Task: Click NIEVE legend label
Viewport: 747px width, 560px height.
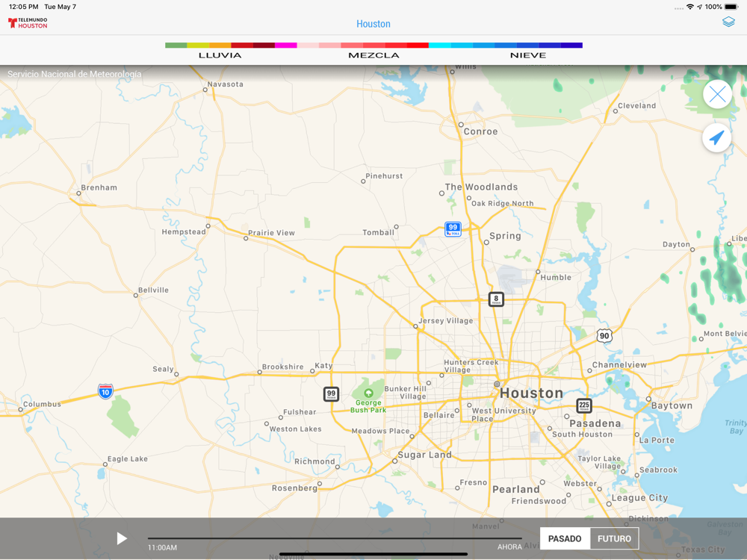Action: [x=528, y=55]
